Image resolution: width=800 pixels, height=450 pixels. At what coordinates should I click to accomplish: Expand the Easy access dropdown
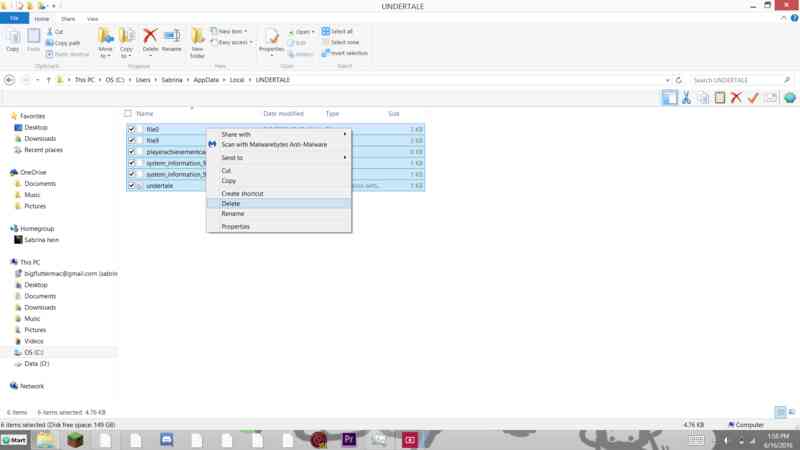click(x=251, y=42)
